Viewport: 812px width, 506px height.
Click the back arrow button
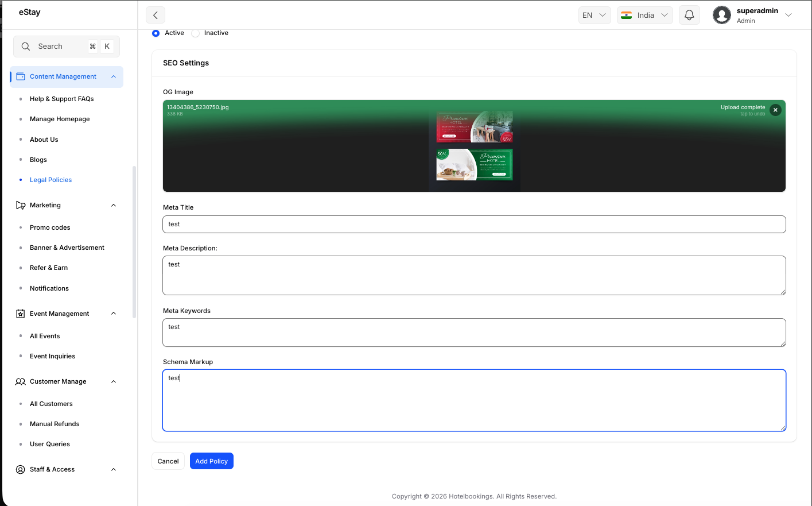pos(155,15)
